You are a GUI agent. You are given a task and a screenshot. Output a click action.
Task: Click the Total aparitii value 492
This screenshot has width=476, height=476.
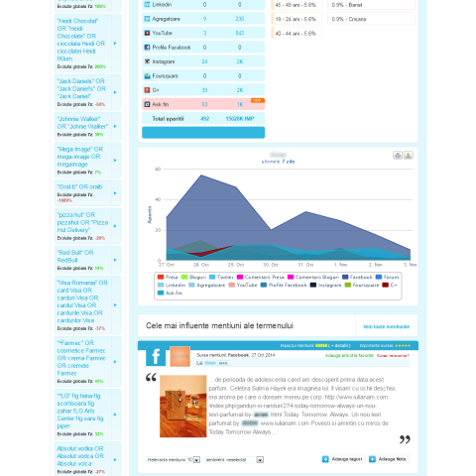205,119
